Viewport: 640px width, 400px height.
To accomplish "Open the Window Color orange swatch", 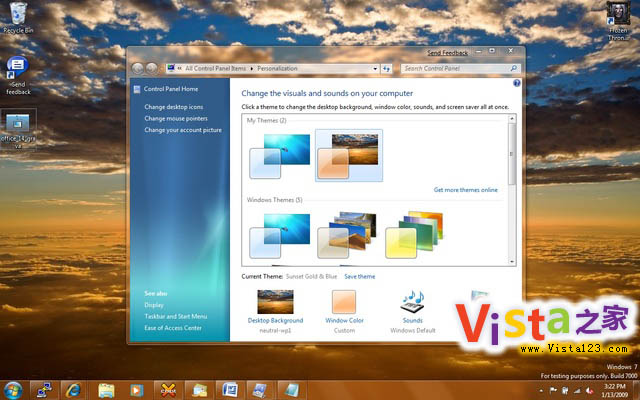I will click(344, 302).
